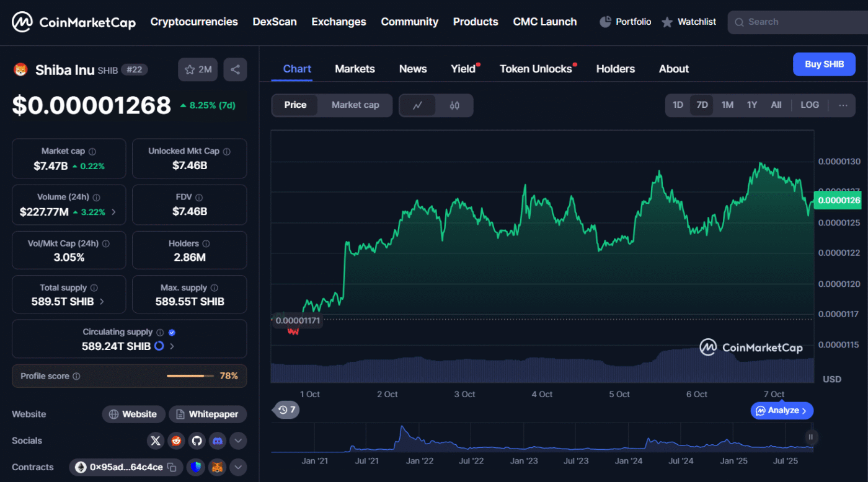Click the Buy SHIB button
This screenshot has width=868, height=482.
[823, 64]
